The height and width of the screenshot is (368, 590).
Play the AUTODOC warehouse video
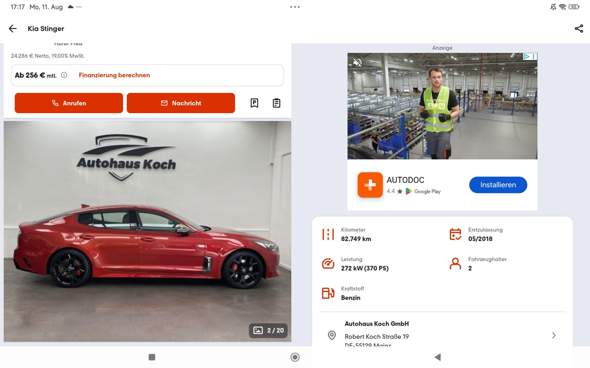(x=442, y=106)
